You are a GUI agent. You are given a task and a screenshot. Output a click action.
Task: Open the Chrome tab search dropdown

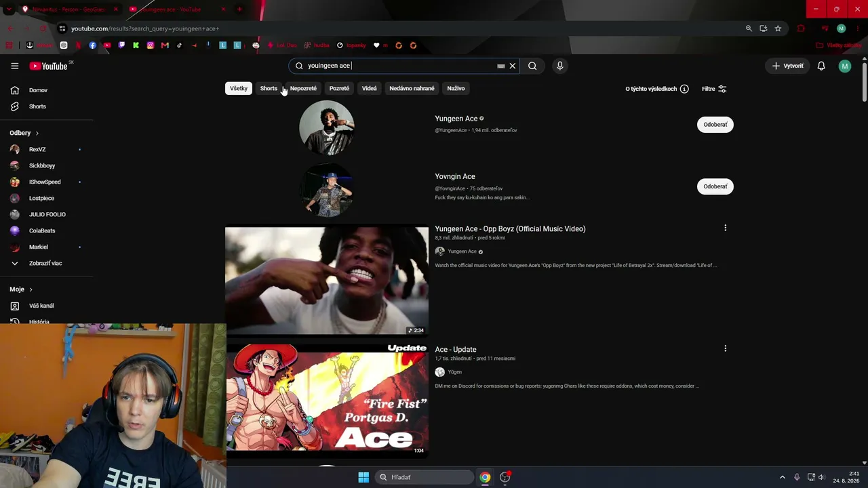[x=9, y=9]
